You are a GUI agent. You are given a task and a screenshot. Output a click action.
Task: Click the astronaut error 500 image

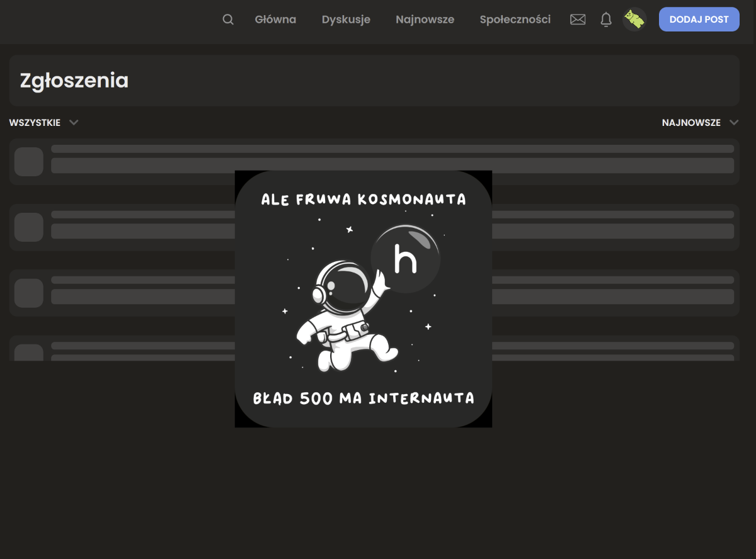click(x=364, y=299)
